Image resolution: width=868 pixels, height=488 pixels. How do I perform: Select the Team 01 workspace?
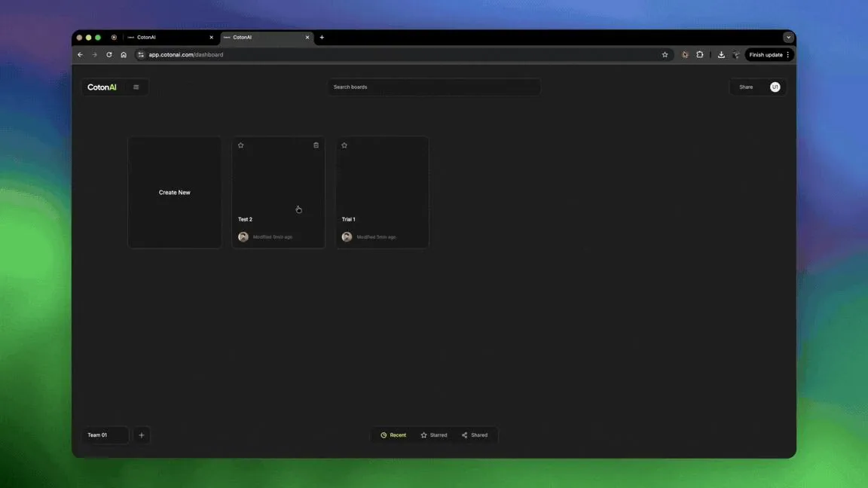[105, 435]
